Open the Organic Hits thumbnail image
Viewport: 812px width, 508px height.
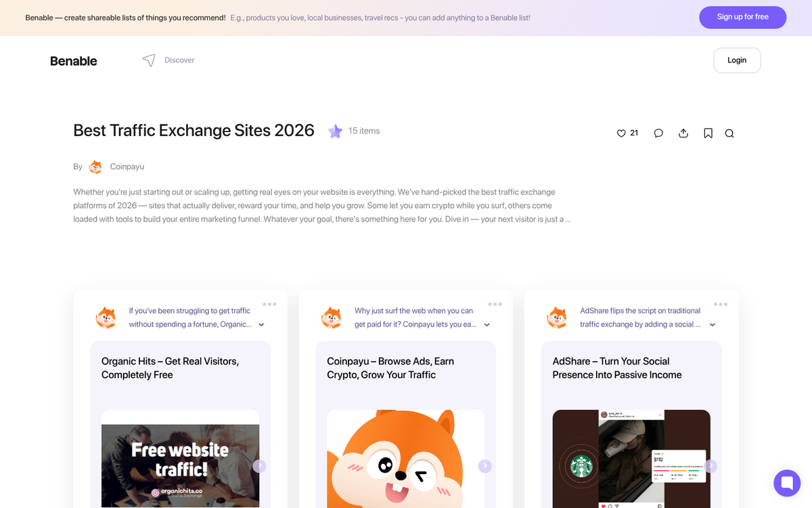(180, 465)
